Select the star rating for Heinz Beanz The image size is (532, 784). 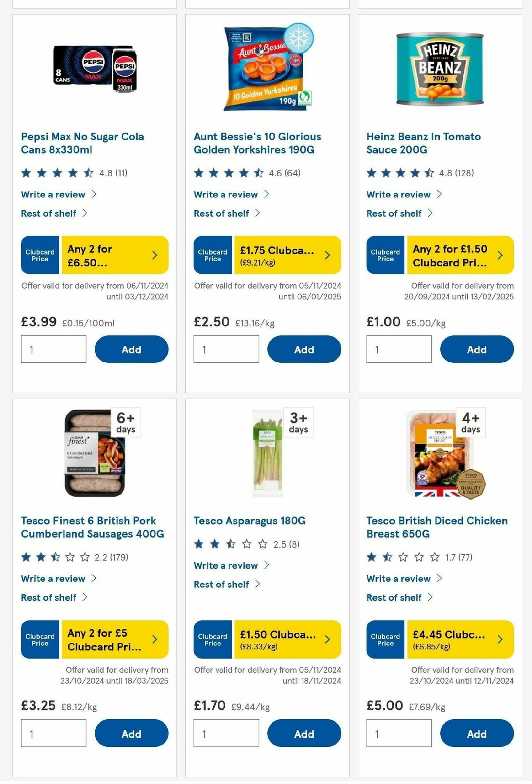coord(399,173)
